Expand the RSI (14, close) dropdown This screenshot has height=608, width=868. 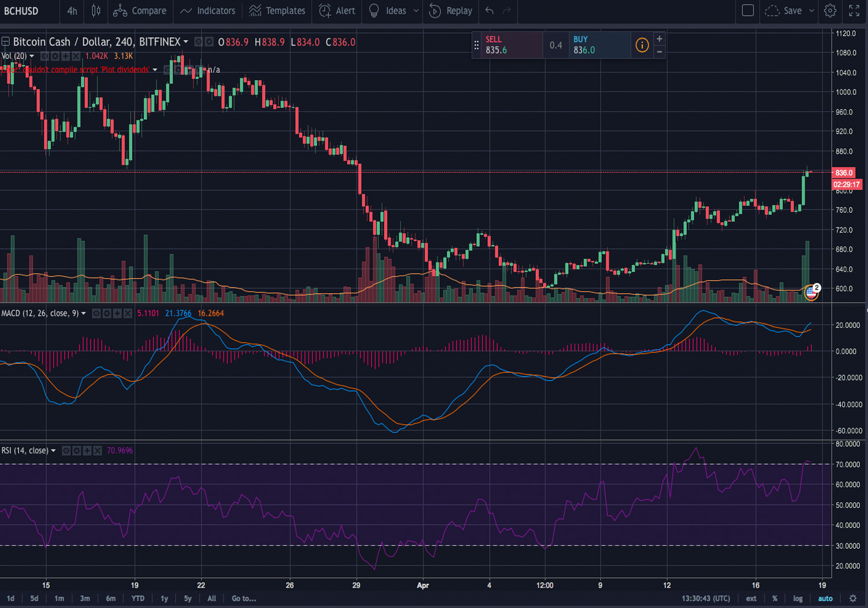click(x=53, y=450)
